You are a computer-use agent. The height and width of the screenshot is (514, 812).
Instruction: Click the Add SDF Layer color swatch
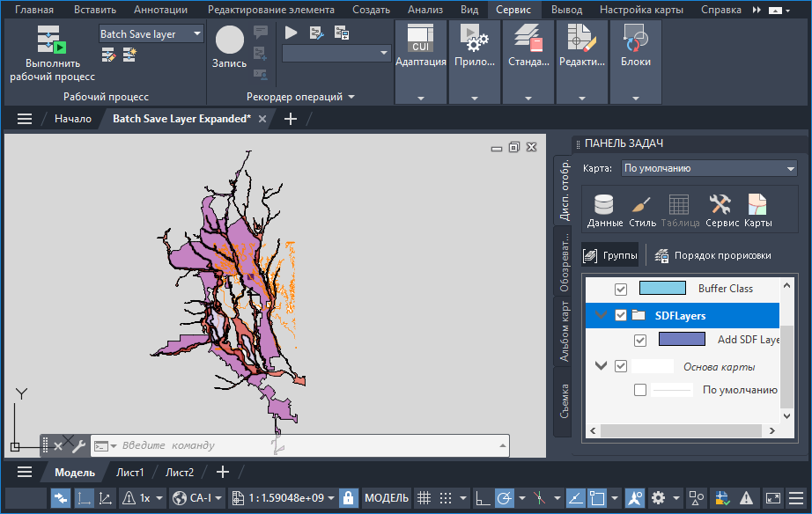coord(682,339)
